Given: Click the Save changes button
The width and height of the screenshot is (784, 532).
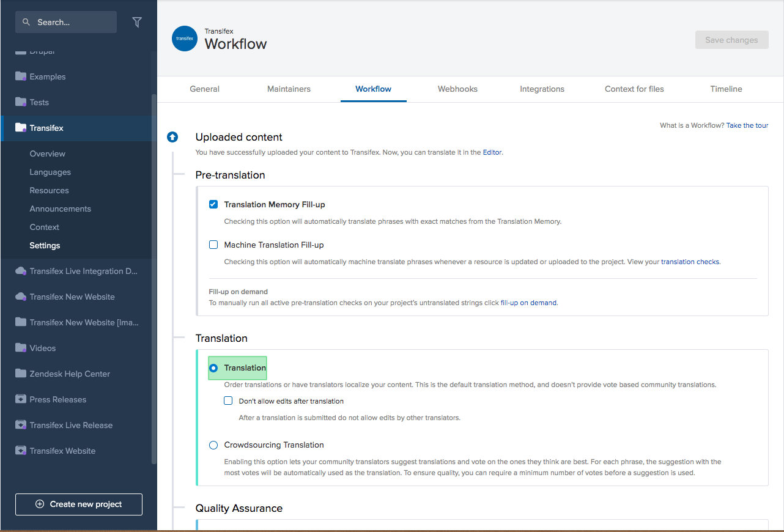Looking at the screenshot, I should click(731, 40).
